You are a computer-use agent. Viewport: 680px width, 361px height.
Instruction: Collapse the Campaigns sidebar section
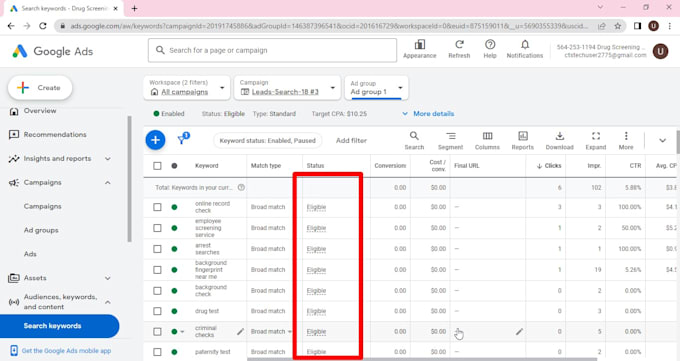108,183
